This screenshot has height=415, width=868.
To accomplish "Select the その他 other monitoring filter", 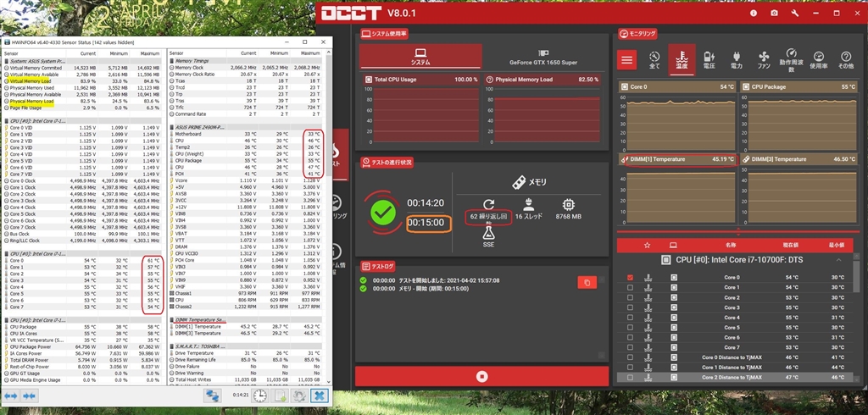I will click(x=846, y=60).
